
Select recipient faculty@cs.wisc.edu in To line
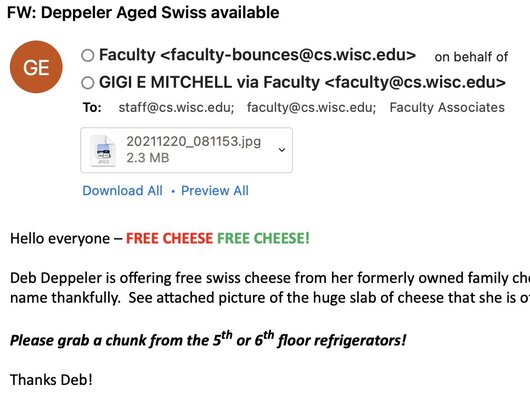coord(311,107)
